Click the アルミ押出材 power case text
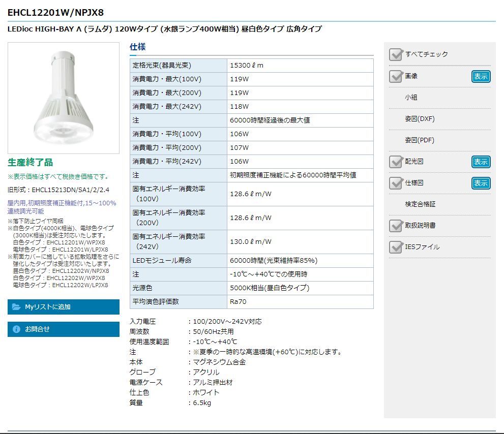Image resolution: width=504 pixels, height=434 pixels. click(x=213, y=383)
